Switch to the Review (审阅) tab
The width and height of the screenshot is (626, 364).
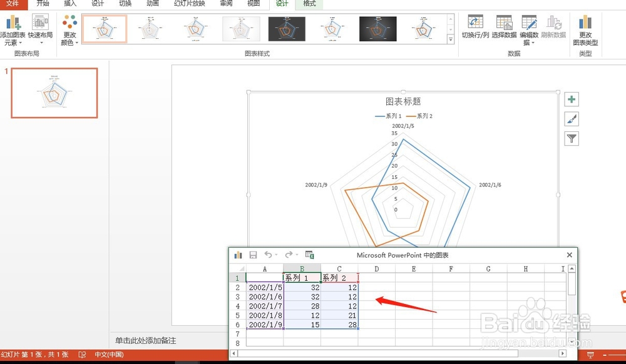227,4
